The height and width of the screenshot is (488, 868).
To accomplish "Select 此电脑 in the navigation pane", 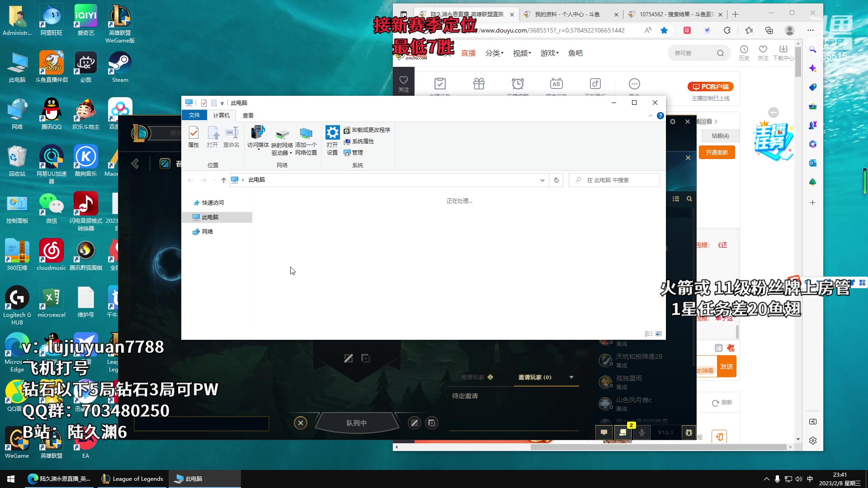I will click(217, 217).
